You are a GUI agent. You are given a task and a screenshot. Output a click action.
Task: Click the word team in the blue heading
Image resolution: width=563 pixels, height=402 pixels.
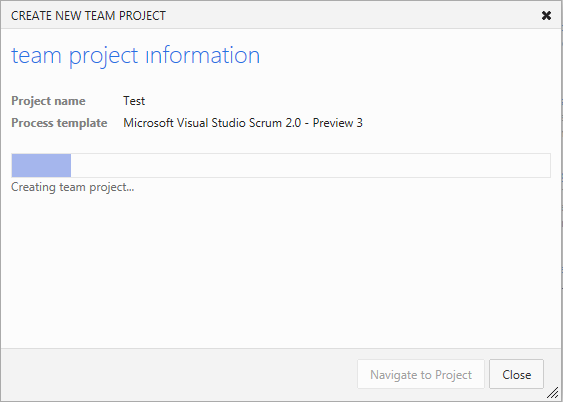pos(36,56)
